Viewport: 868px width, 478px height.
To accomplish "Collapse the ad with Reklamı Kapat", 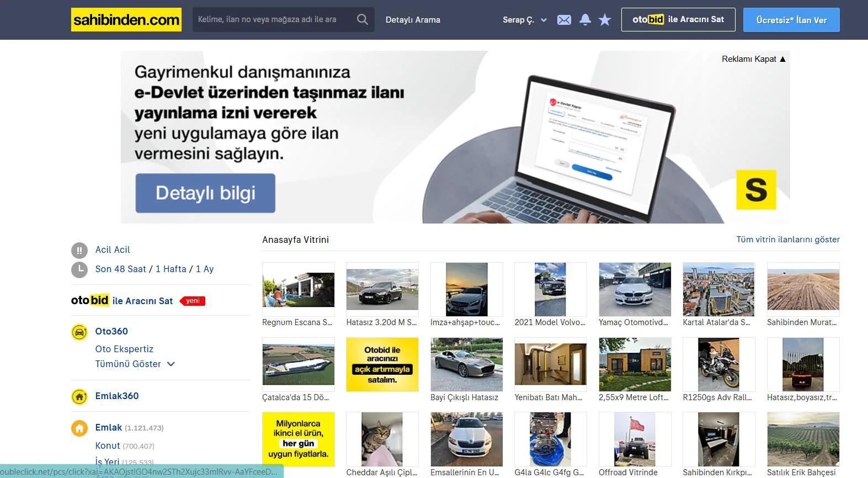I will point(753,59).
